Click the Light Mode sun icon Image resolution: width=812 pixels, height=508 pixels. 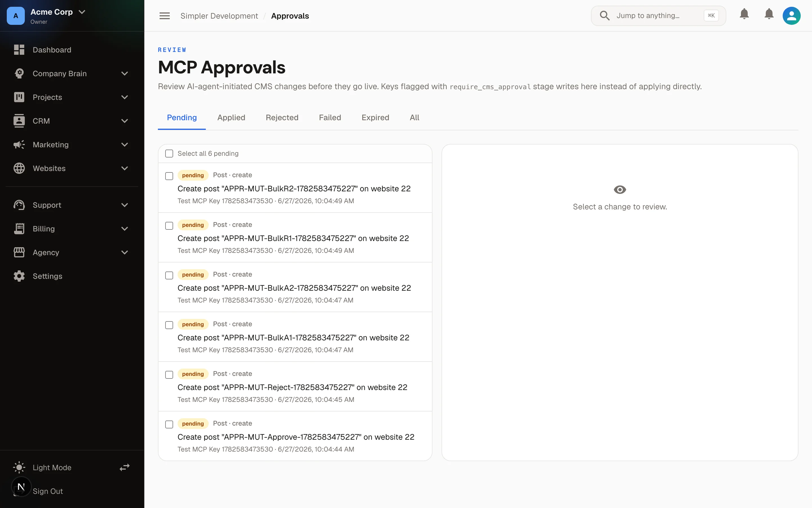(x=19, y=467)
